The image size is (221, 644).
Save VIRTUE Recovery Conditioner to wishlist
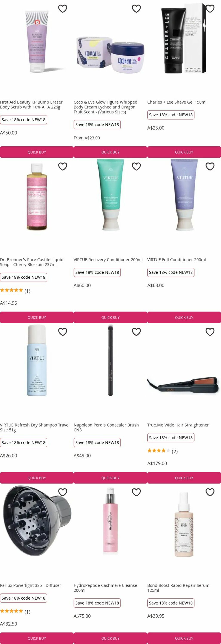click(x=136, y=166)
